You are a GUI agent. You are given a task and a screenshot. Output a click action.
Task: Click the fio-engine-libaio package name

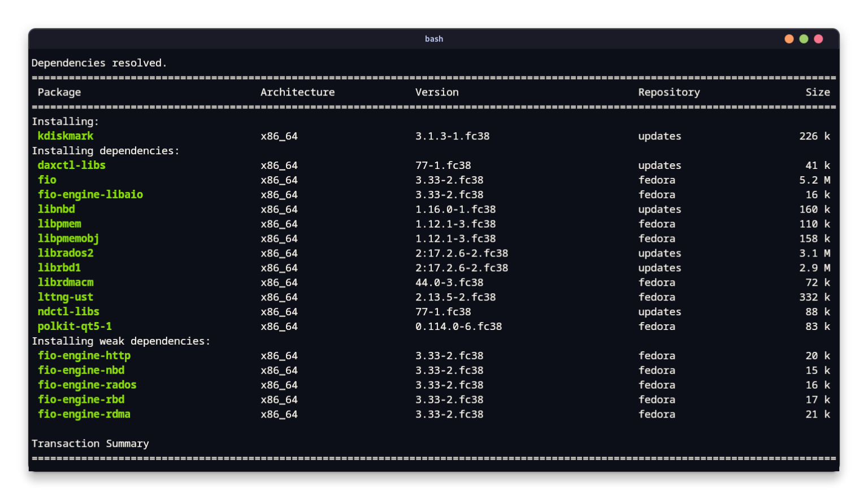click(90, 194)
